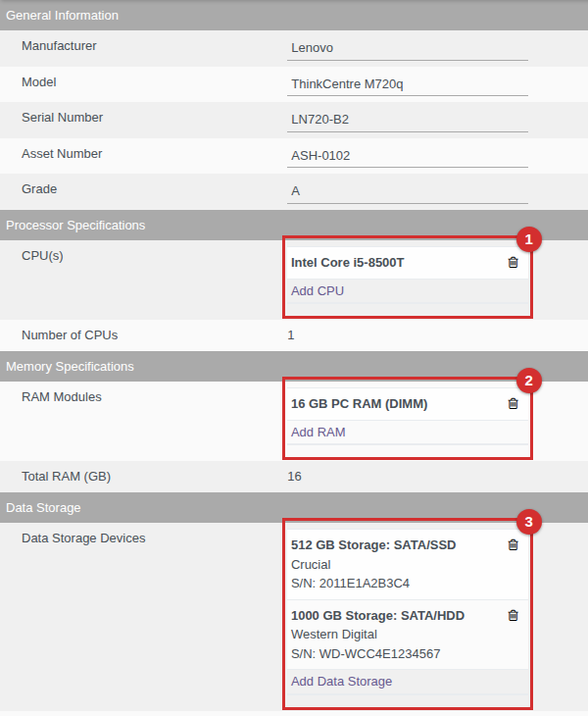Click serial number 2011E1A2B3C4
The height and width of the screenshot is (716, 588).
point(364,584)
